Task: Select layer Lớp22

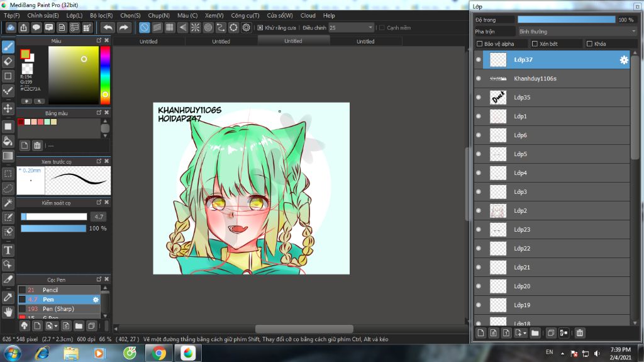Action: pyautogui.click(x=552, y=249)
